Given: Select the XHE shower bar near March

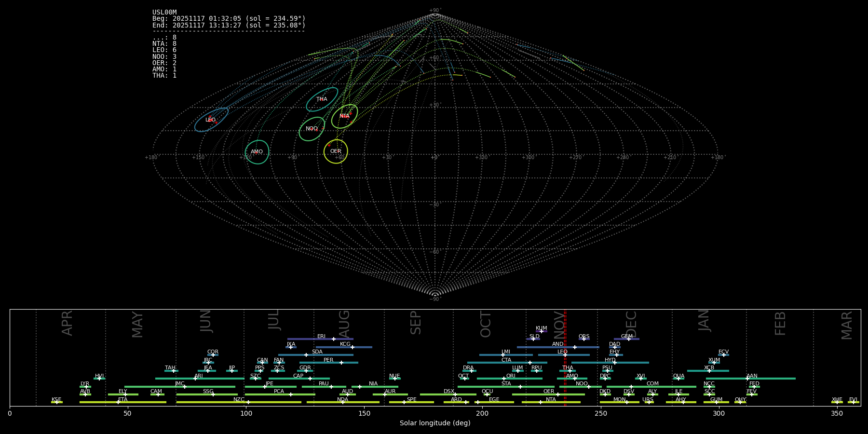Looking at the screenshot, I should [837, 402].
